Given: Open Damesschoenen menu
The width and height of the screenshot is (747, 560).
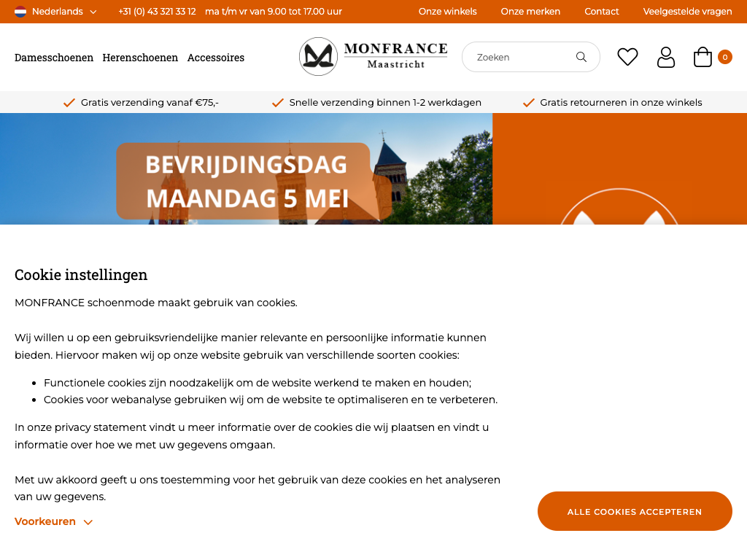Looking at the screenshot, I should click(x=54, y=58).
